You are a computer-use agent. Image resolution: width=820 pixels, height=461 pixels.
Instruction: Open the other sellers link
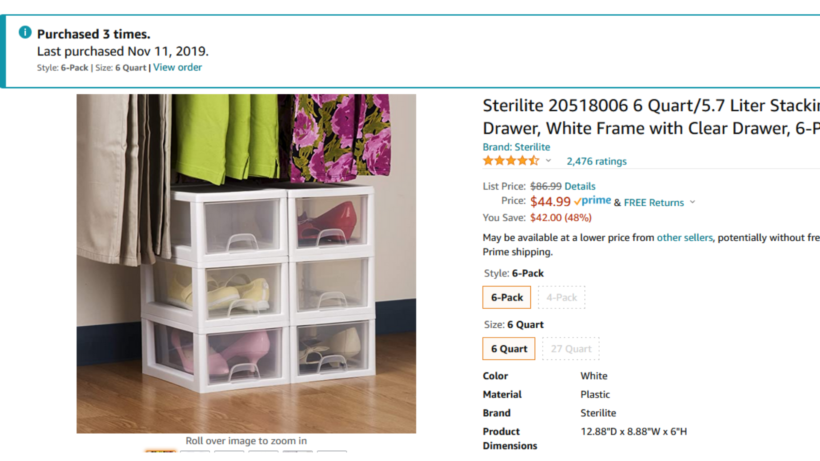[685, 237]
